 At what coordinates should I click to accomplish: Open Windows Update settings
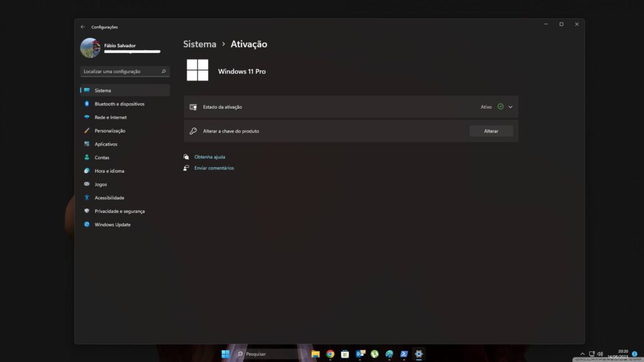coord(125,224)
